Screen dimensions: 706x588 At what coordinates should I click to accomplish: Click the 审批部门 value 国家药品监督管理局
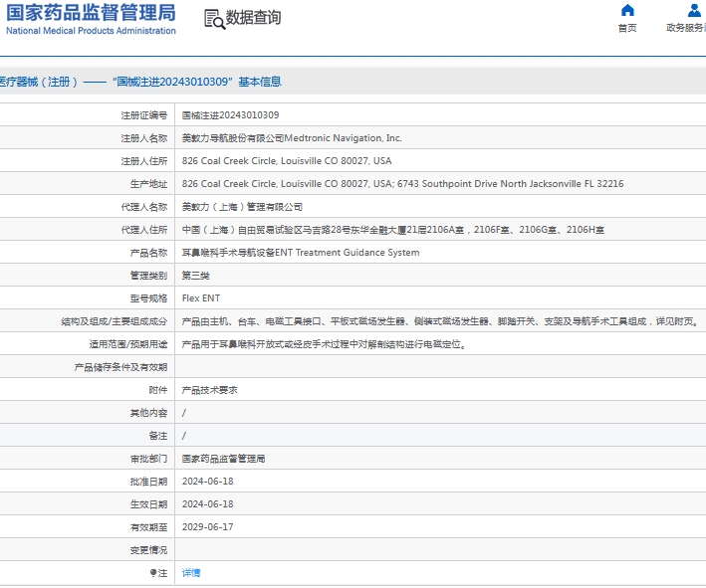point(223,459)
